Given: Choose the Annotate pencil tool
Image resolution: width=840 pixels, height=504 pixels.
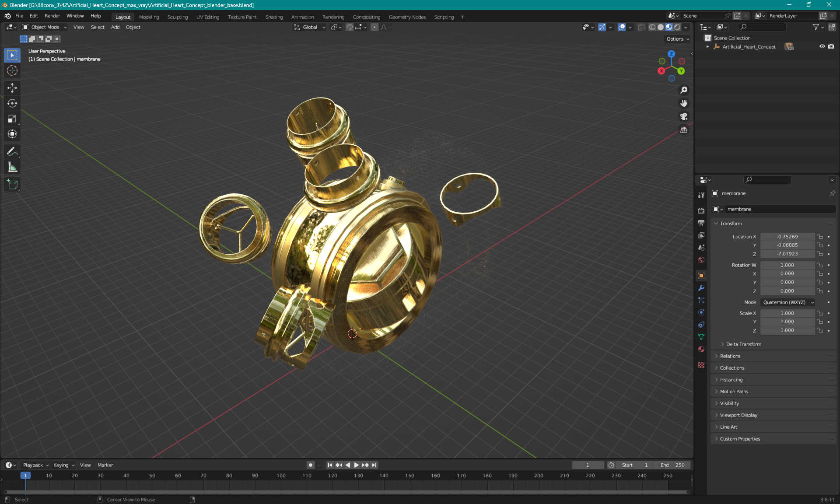Looking at the screenshot, I should [x=12, y=151].
